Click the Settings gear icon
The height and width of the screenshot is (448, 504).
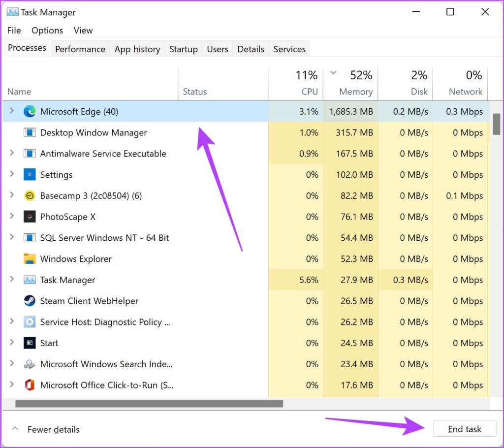coord(30,174)
